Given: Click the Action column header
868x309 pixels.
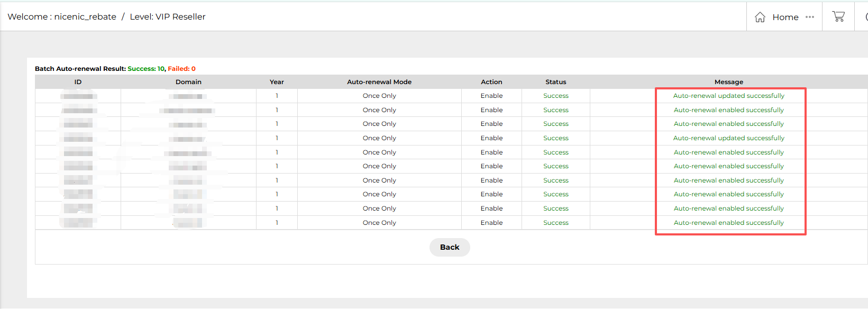Looking at the screenshot, I should point(491,82).
